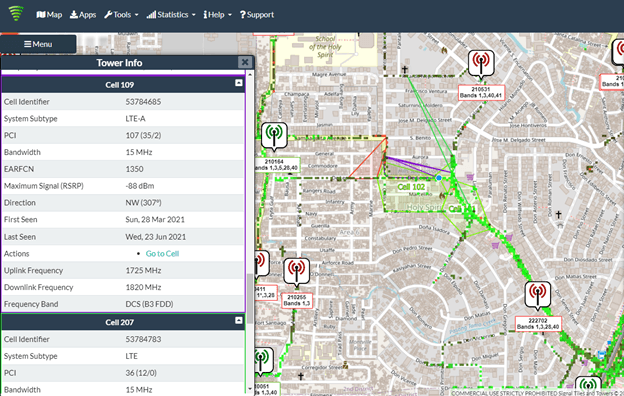Screen dimensions: 624x396
Task: Follow the Go to Cell link
Action: tap(162, 254)
